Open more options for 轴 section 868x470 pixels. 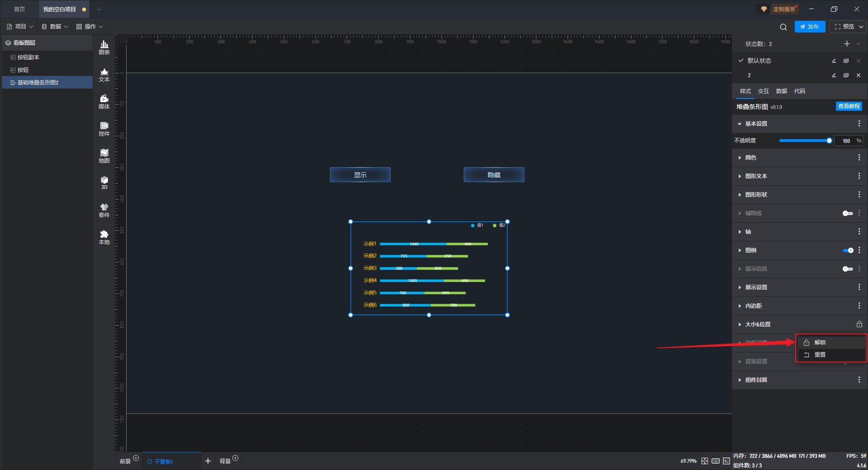point(859,231)
